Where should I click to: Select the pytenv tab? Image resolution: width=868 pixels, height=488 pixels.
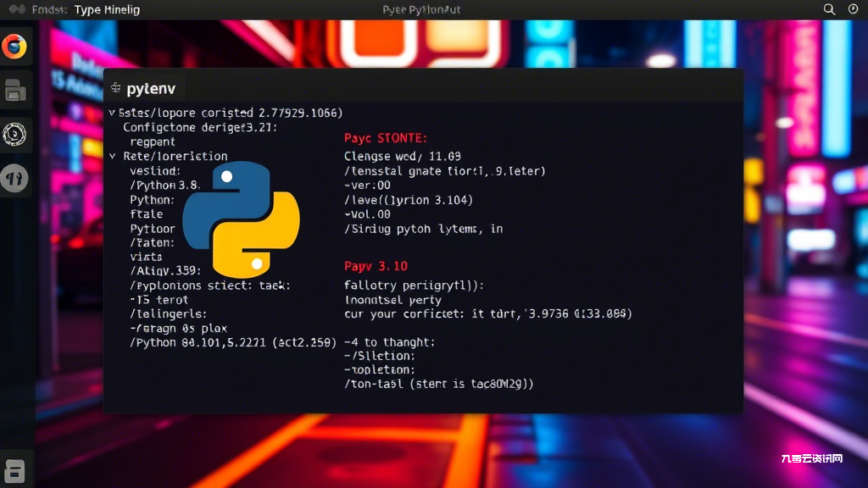145,88
